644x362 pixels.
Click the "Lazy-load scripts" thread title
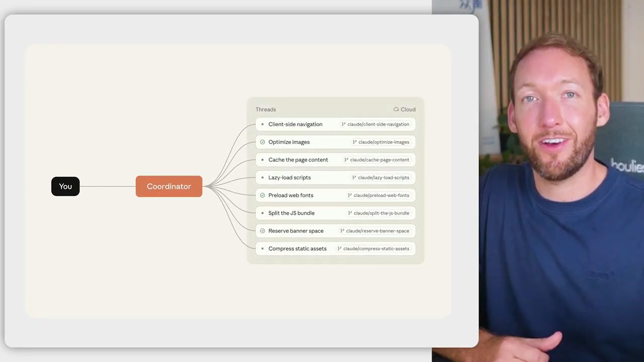[289, 177]
